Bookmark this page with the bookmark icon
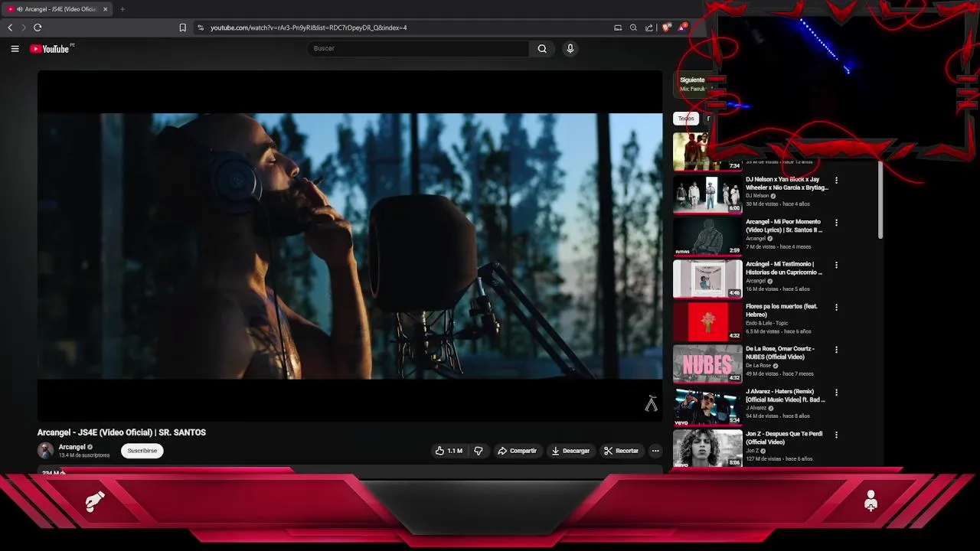 (182, 28)
